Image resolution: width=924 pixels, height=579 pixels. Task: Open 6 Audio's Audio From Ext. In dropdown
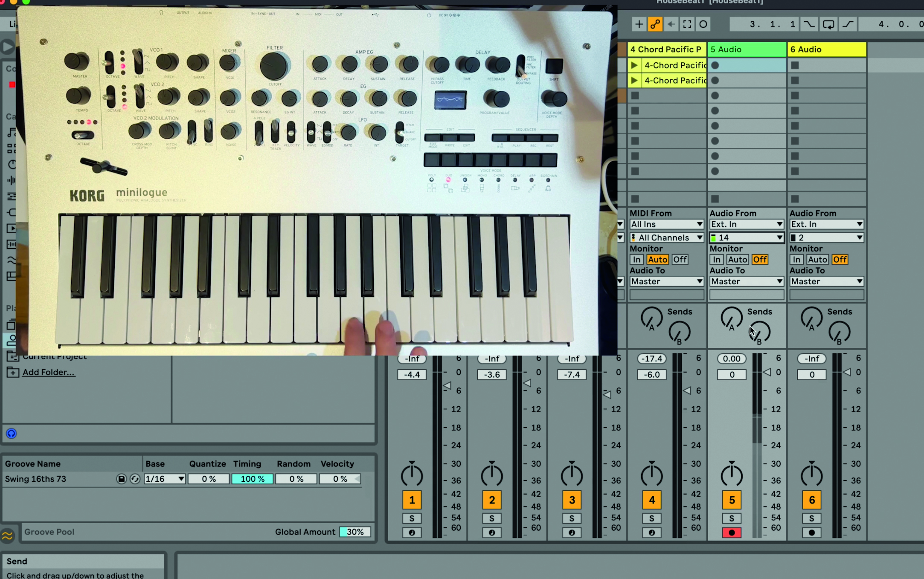tap(826, 224)
